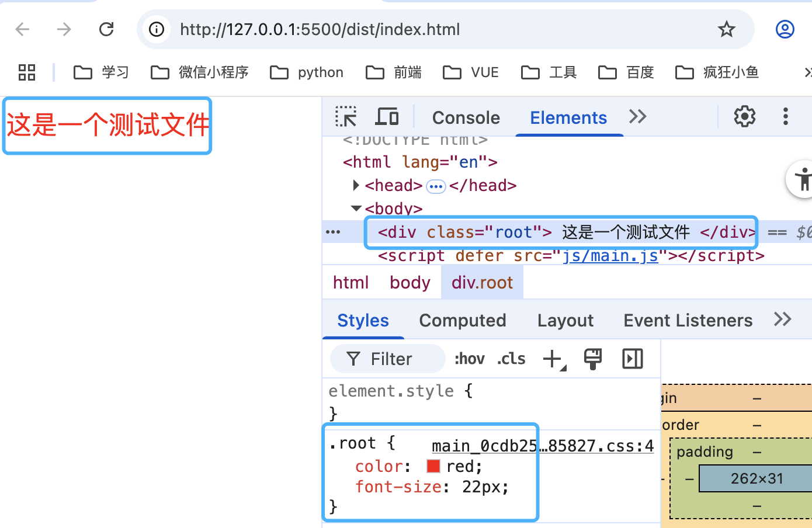
Task: Toggle the device emulation toolbar
Action: pos(387,116)
